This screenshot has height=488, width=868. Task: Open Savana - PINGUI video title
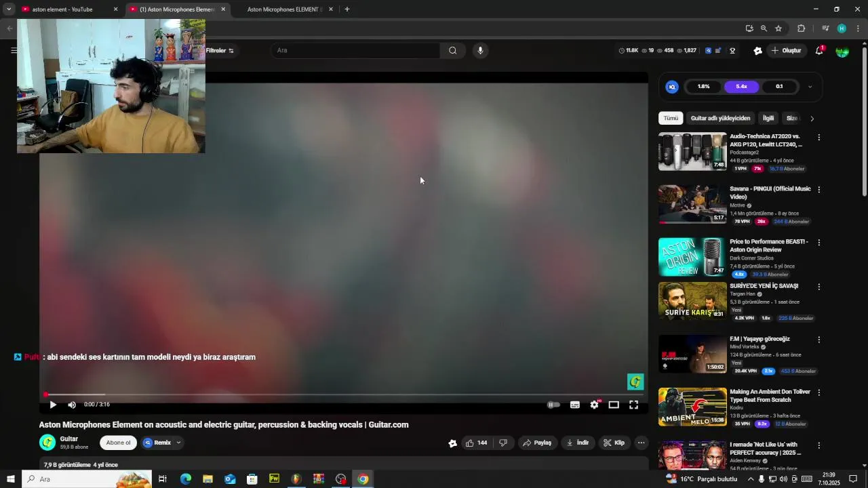(770, 192)
